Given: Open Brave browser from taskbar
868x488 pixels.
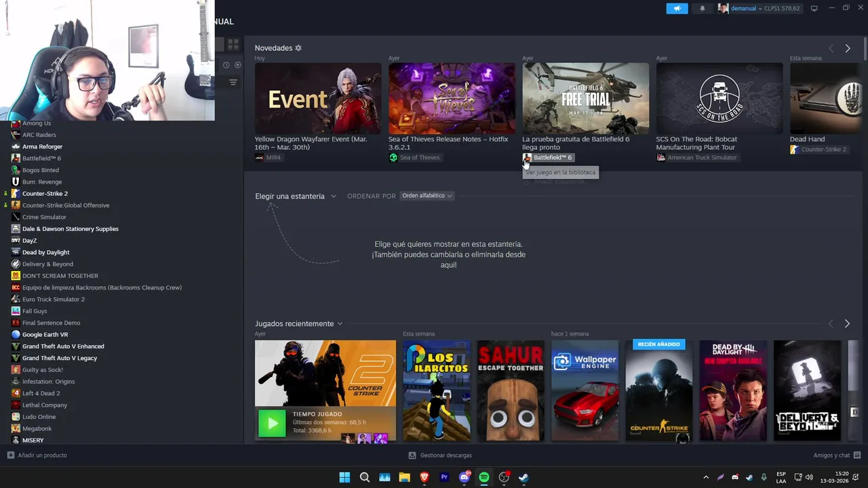Looking at the screenshot, I should pyautogui.click(x=425, y=477).
